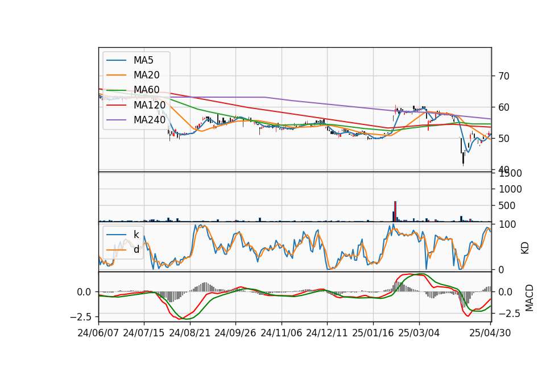546x392 pixels.
Task: Click the lowest price candlestick near 40
Action: [463, 159]
